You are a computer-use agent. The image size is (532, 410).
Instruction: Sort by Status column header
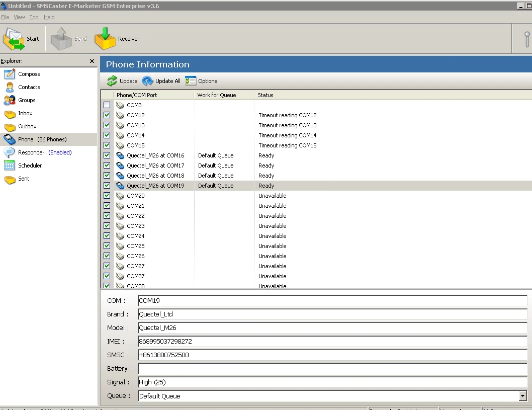point(265,95)
